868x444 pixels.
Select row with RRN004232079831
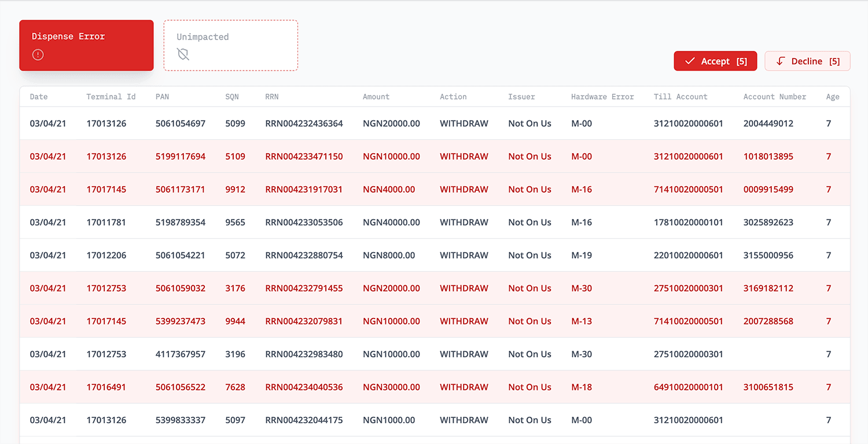tap(435, 321)
